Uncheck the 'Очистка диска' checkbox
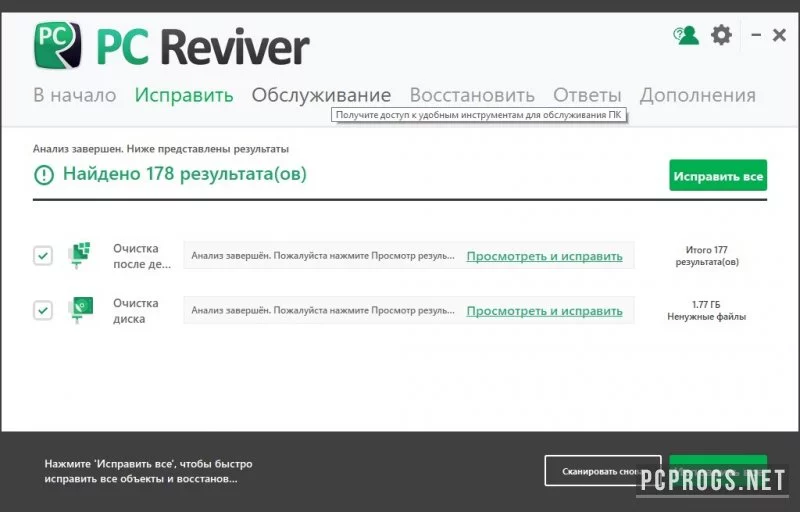Image resolution: width=800 pixels, height=512 pixels. click(43, 310)
